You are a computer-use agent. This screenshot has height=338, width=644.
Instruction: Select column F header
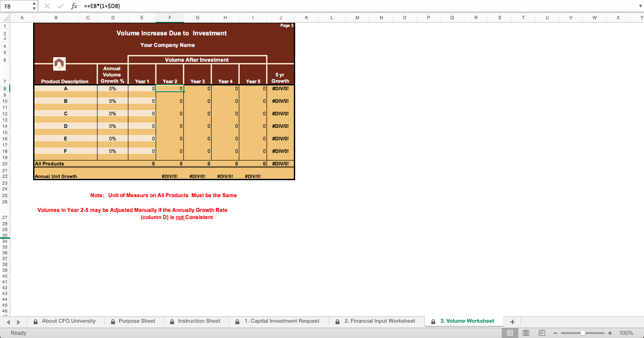point(169,18)
